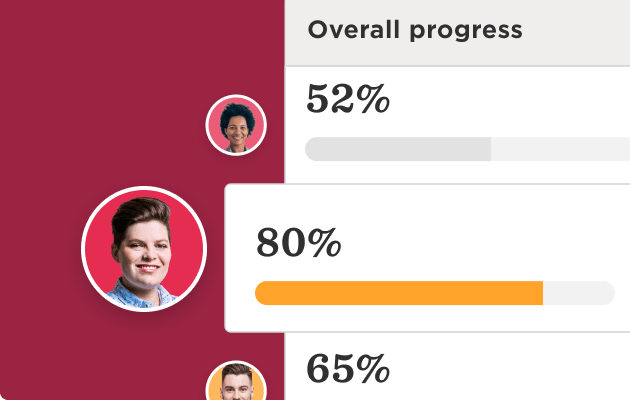The height and width of the screenshot is (400, 630).
Task: Click empty white space right of the 65% value
Action: point(500,369)
